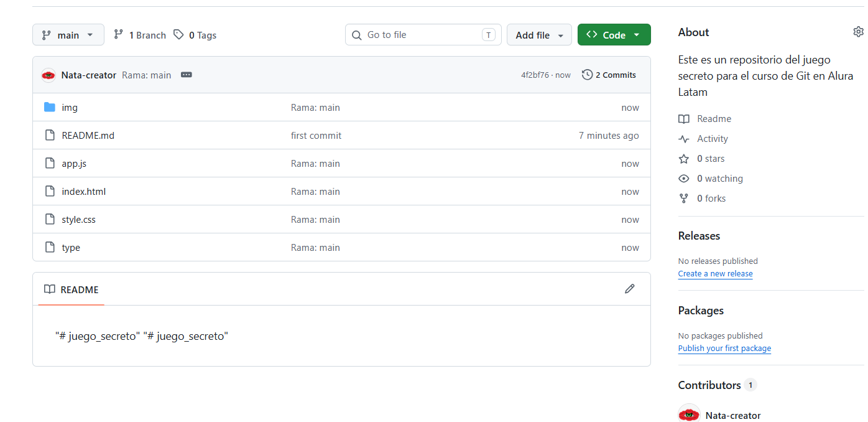Image resolution: width=868 pixels, height=422 pixels.
Task: Expand the commit message ellipsis button
Action: tap(187, 75)
